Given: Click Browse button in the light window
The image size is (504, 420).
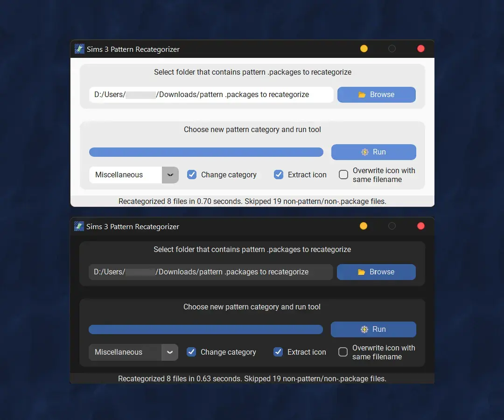Looking at the screenshot, I should click(377, 94).
